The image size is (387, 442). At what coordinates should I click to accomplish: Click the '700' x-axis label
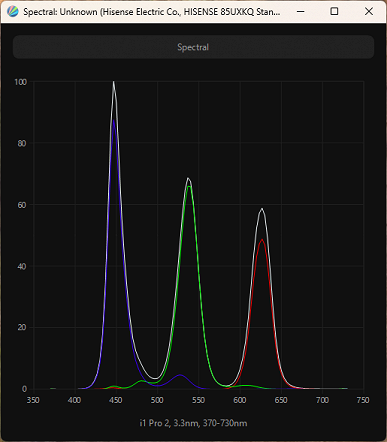point(322,400)
